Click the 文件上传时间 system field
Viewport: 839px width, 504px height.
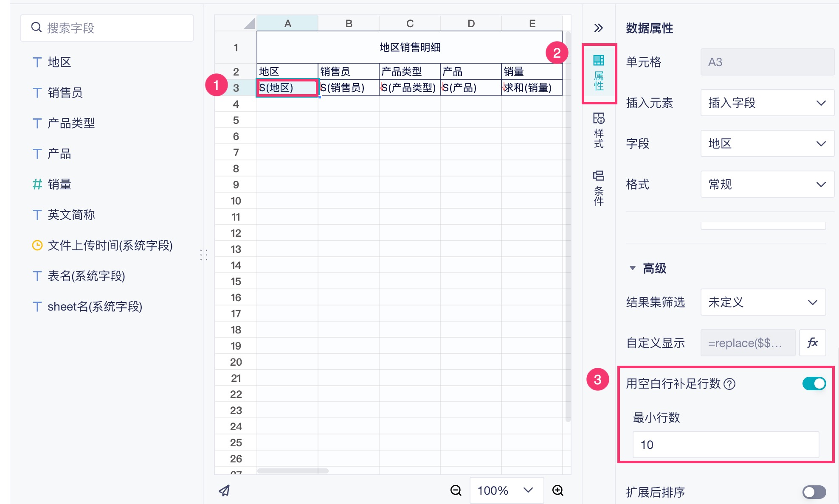pyautogui.click(x=110, y=245)
